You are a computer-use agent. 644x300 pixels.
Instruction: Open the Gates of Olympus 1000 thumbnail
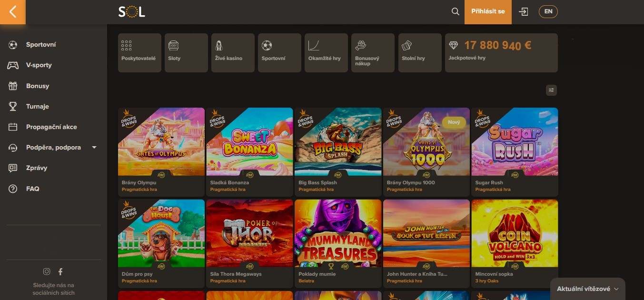(x=426, y=142)
